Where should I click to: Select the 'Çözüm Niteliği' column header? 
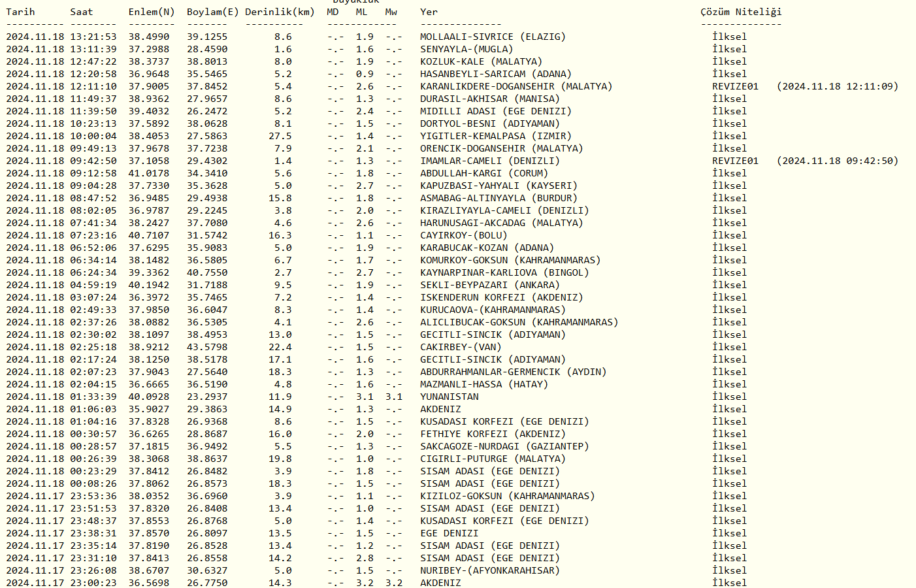coord(741,12)
